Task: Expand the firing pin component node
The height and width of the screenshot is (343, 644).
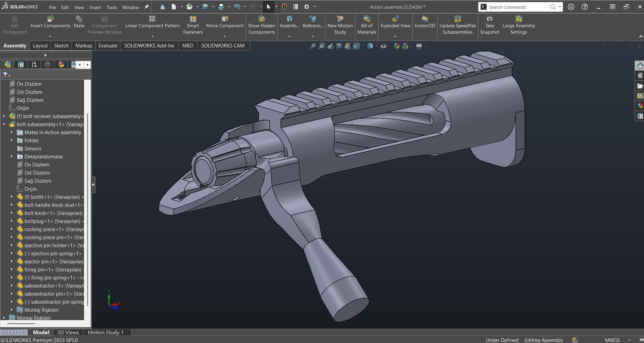Action: coord(12,270)
